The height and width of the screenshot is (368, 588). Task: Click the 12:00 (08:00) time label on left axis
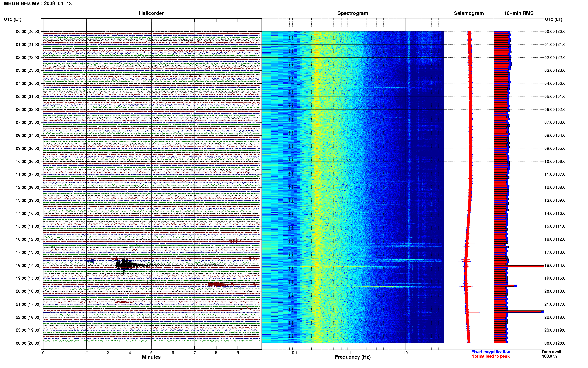click(28, 187)
